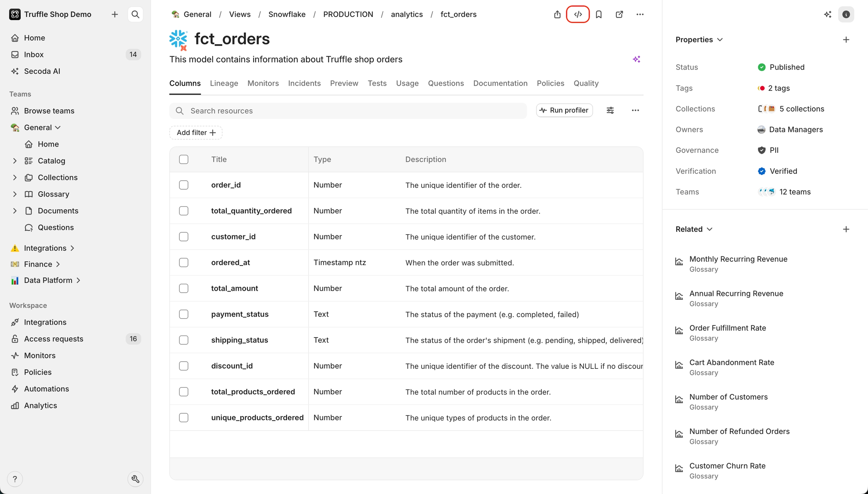Click the column display settings sliders icon
The width and height of the screenshot is (868, 494).
pos(610,110)
